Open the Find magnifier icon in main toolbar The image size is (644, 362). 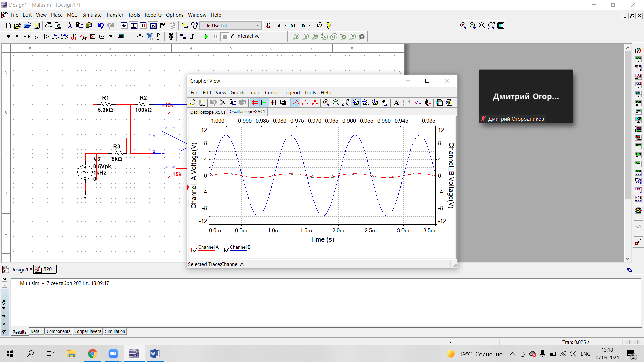319,26
